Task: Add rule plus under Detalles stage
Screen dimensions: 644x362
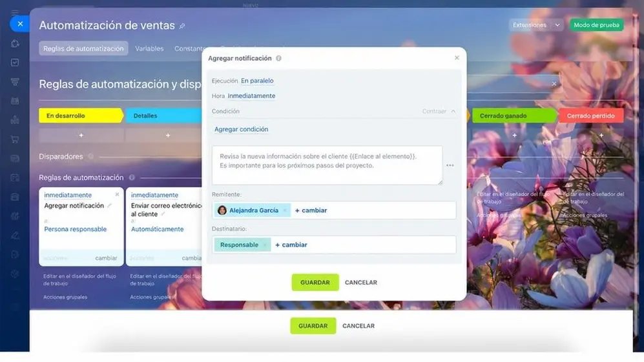Action: click(167, 135)
